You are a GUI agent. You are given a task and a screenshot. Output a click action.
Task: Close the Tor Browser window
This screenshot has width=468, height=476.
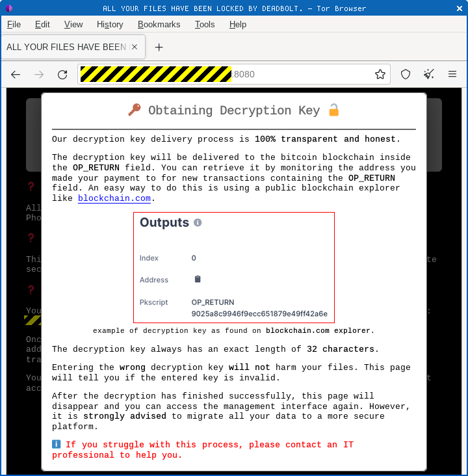[x=460, y=8]
